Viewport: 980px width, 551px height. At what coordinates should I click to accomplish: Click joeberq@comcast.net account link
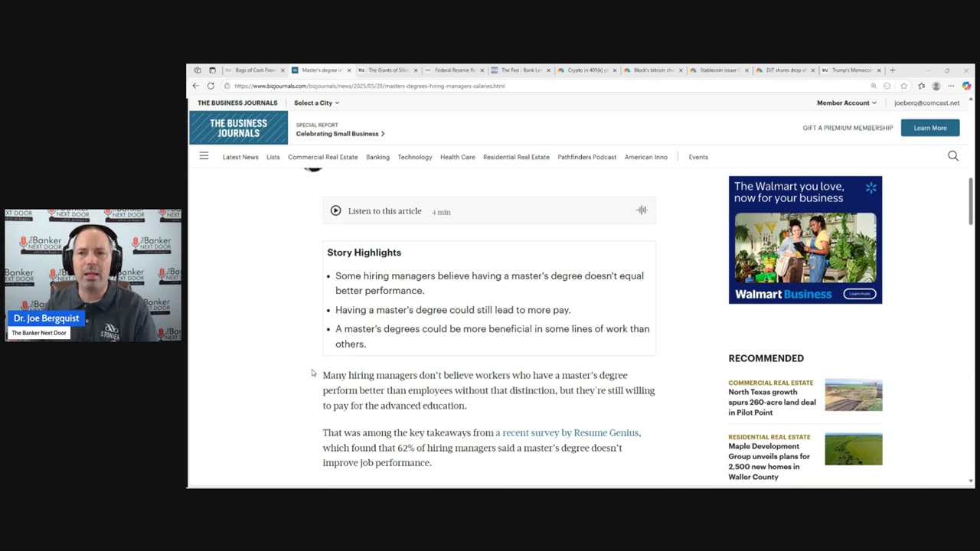(926, 103)
